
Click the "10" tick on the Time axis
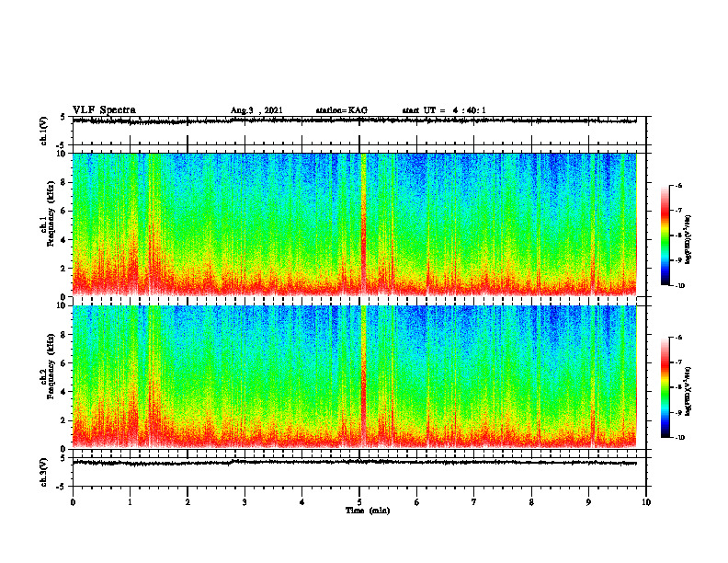[646, 502]
